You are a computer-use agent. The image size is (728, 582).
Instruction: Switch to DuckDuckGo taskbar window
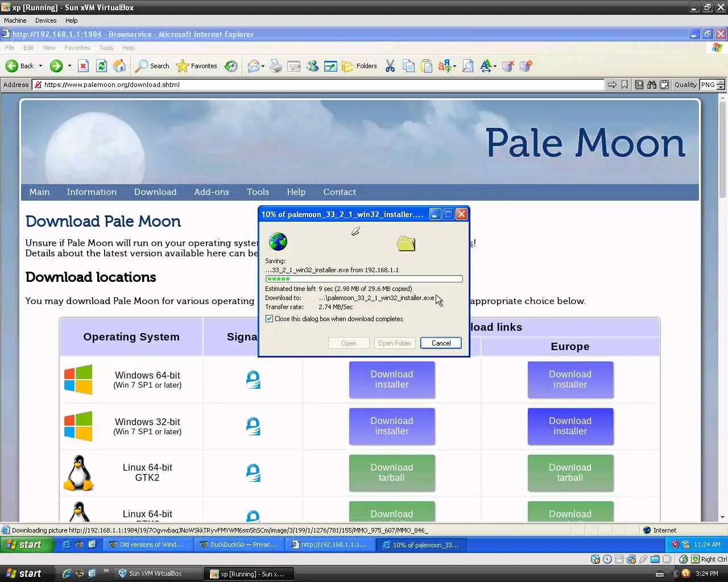pos(238,544)
